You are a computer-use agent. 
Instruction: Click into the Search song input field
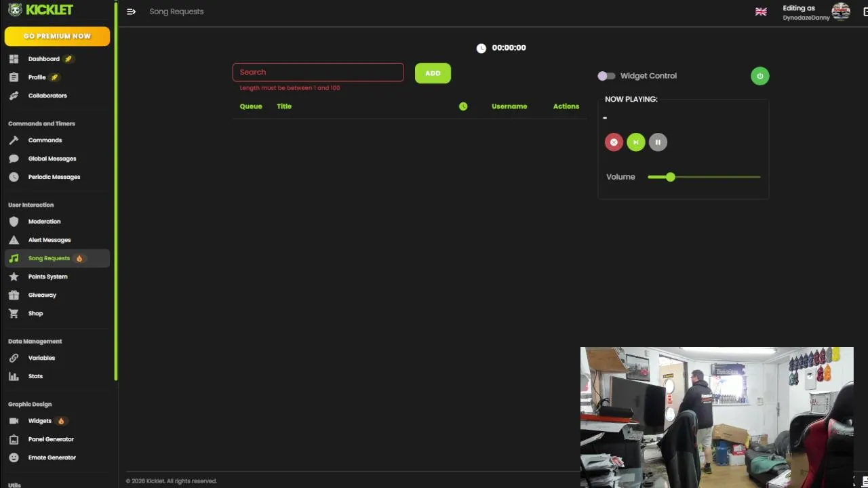click(x=318, y=73)
